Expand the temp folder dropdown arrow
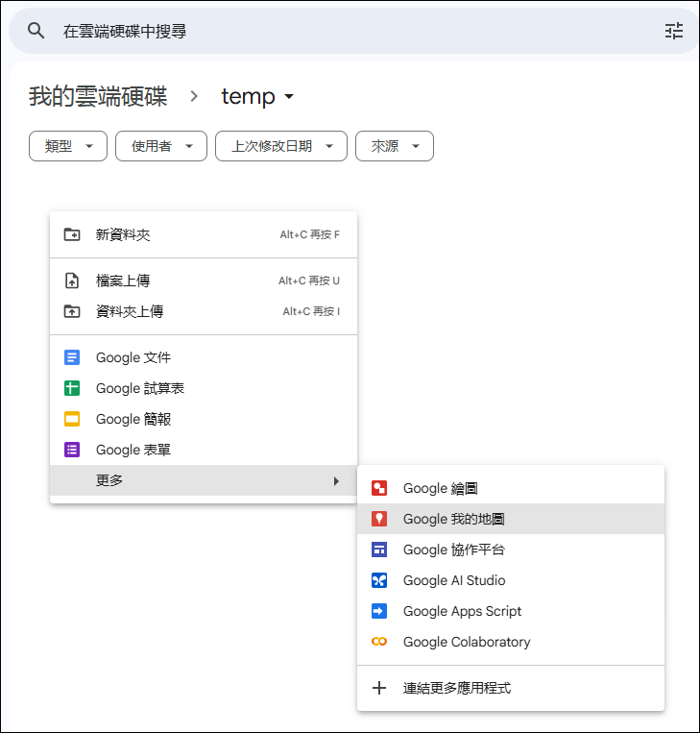This screenshot has height=733, width=700. 289,97
